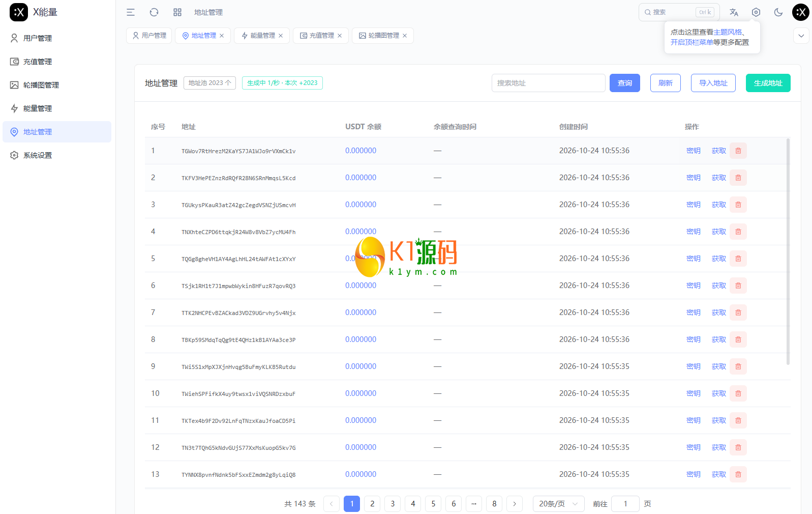Screen dimensions: 812x514
Task: Expand the tabs dropdown chevron
Action: pos(801,36)
